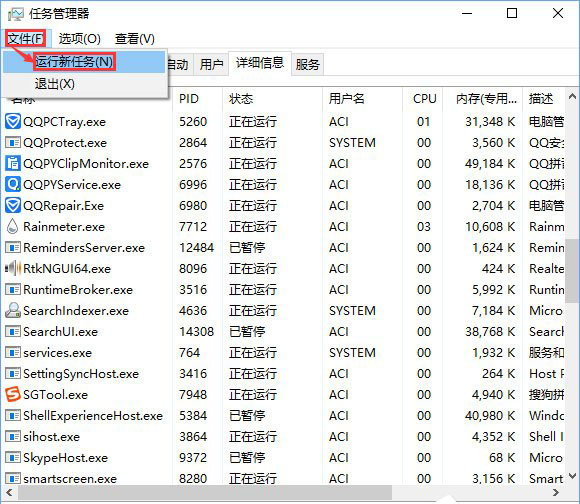Click the QQRepair.Exe shield icon

coord(13,206)
